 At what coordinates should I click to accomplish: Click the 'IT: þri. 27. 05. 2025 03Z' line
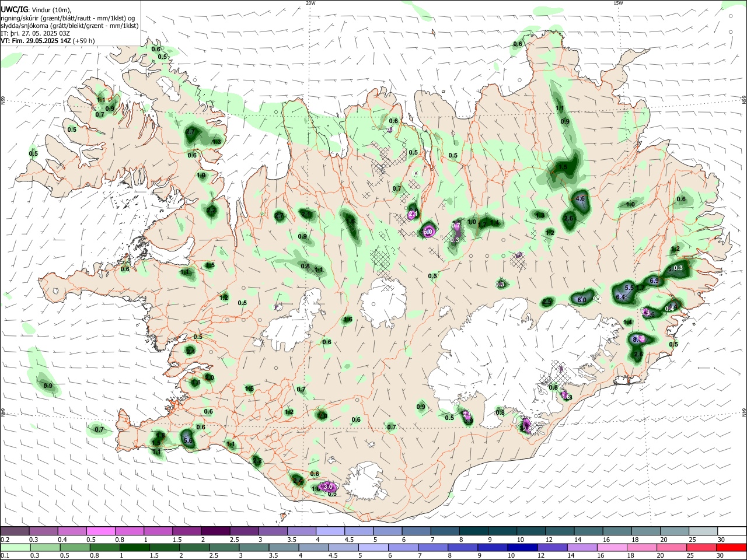point(36,33)
